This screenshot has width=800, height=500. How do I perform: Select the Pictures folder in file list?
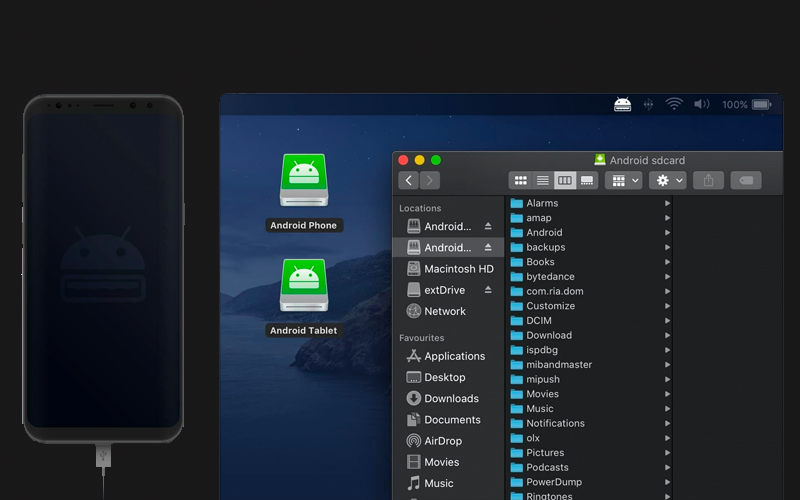coord(545,453)
